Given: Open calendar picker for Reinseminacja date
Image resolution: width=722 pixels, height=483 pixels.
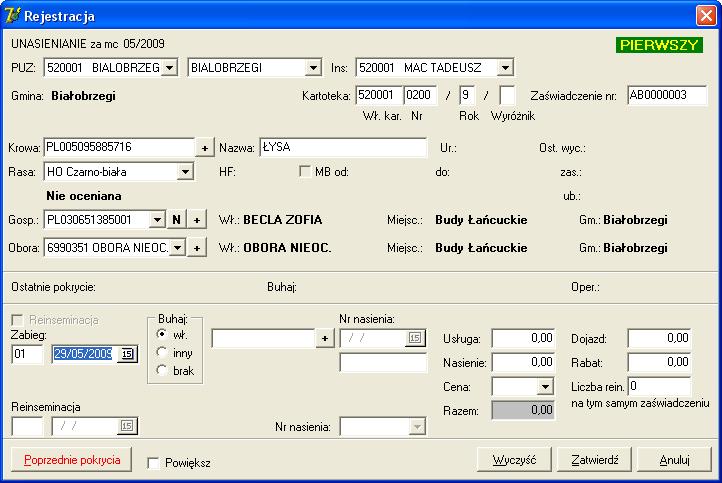Looking at the screenshot, I should pos(127,426).
